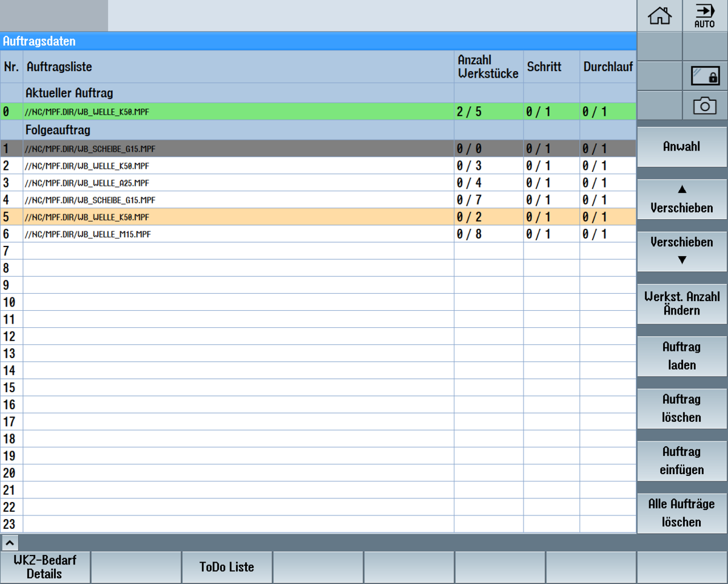The image size is (728, 584).
Task: Click the Anwahl softkey
Action: coord(681,146)
